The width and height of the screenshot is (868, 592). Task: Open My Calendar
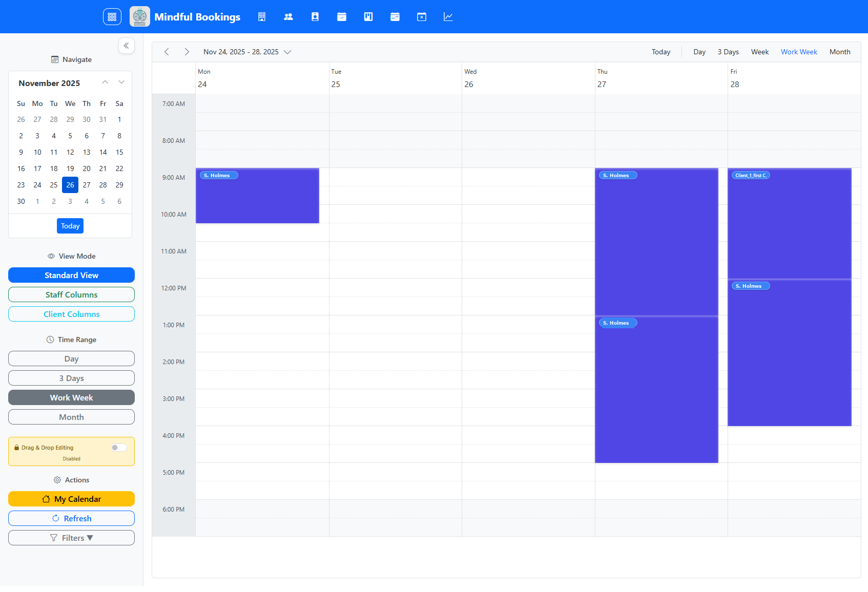(71, 499)
